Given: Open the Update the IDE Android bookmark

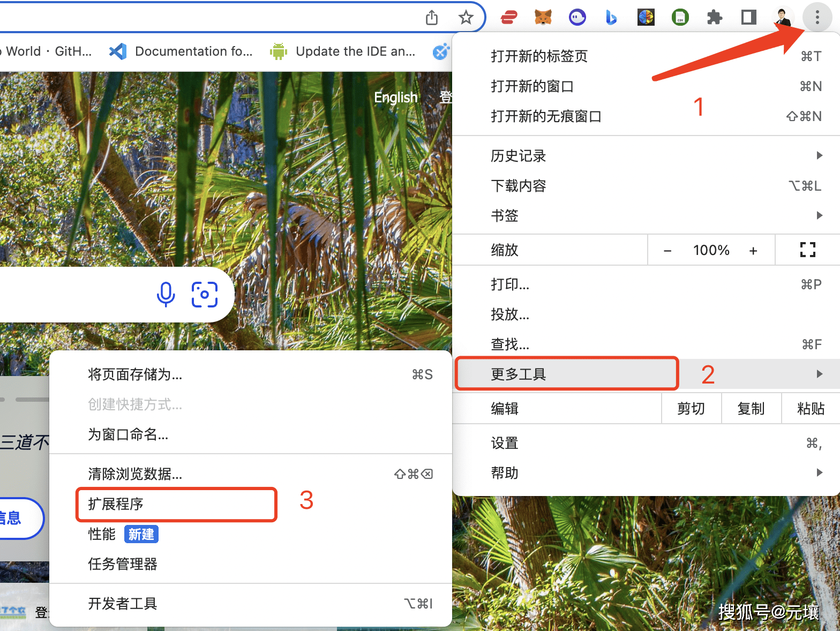Looking at the screenshot, I should pyautogui.click(x=343, y=51).
